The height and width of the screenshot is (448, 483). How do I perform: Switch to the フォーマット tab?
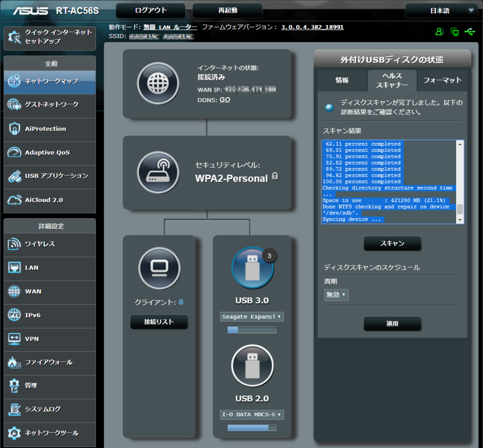point(442,80)
